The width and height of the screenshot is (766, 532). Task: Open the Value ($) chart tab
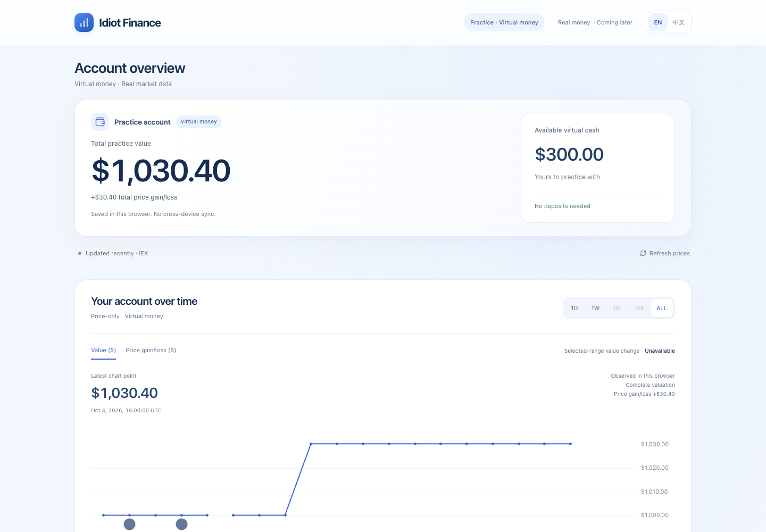[103, 350]
